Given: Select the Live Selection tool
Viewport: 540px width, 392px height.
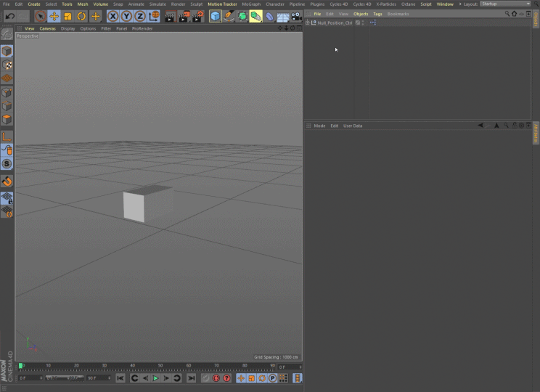Looking at the screenshot, I should click(x=41, y=16).
